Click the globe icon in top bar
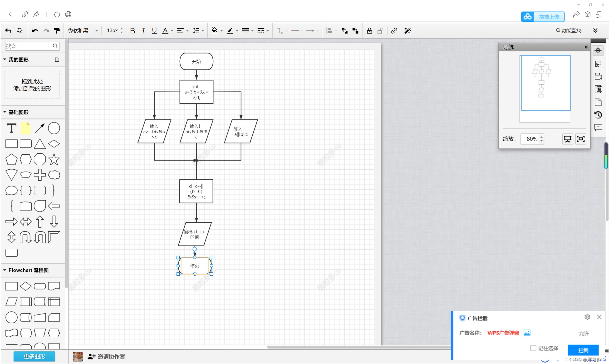Screen dimensions: 609x364 (68, 14)
